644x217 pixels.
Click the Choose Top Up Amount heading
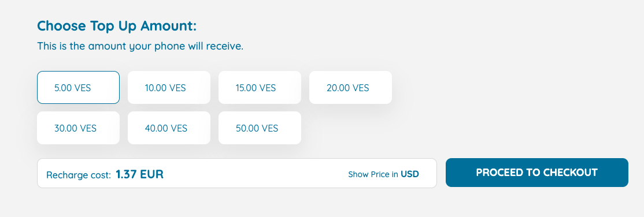point(117,26)
